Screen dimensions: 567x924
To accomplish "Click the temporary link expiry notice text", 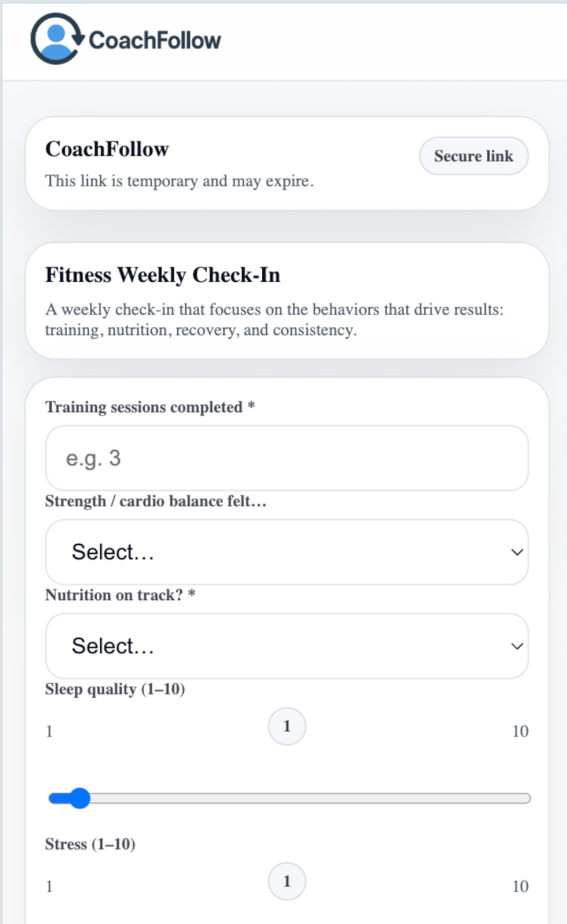I will [x=179, y=181].
